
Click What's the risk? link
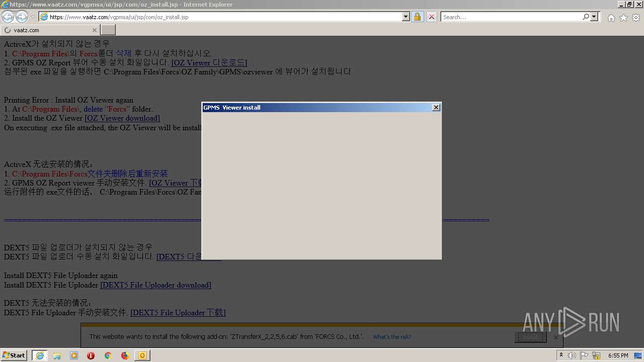click(392, 337)
